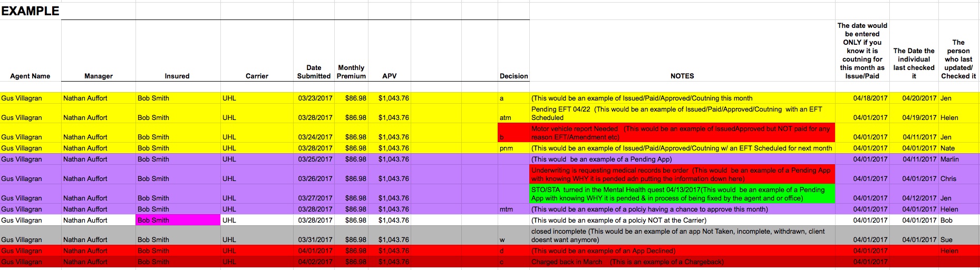Click the Manager column header
This screenshot has height=270, width=980.
pyautogui.click(x=99, y=76)
